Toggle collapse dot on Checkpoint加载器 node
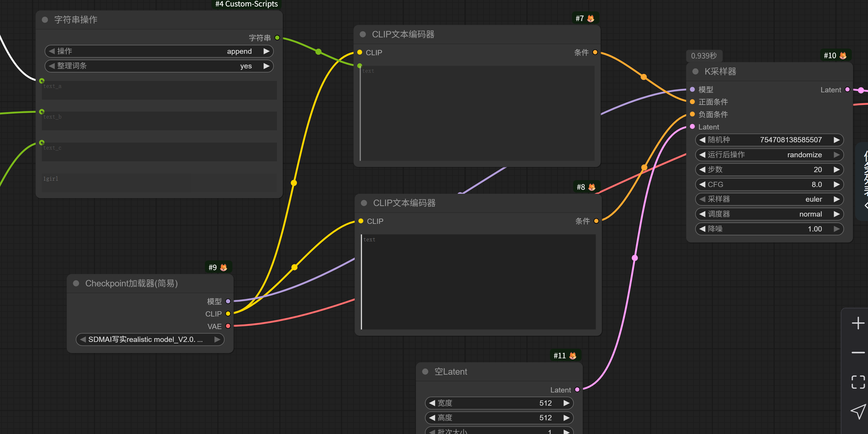Image resolution: width=868 pixels, height=434 pixels. pos(76,283)
